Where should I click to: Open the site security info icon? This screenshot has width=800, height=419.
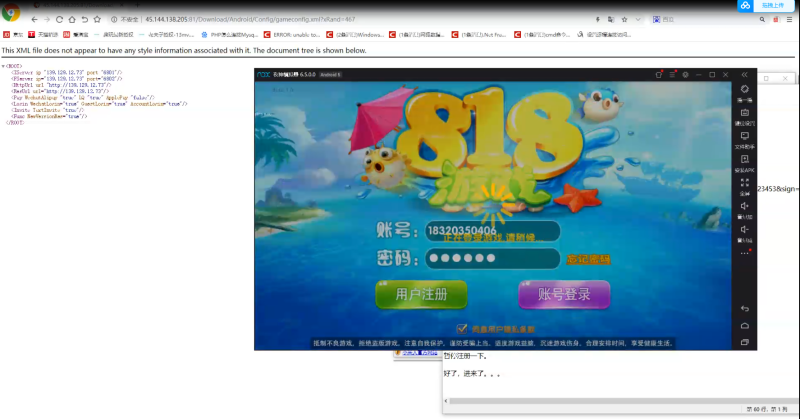click(x=114, y=19)
